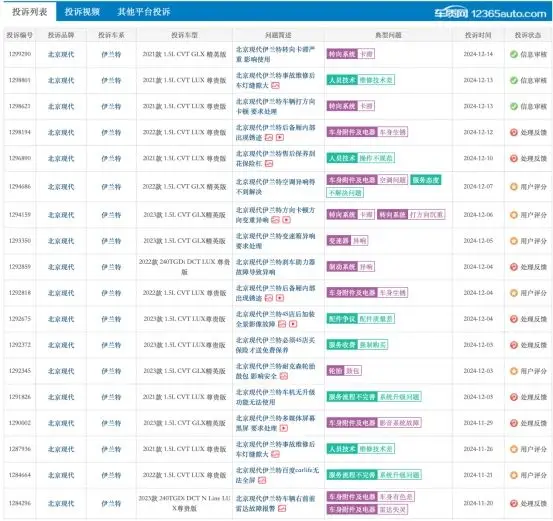Open image icon for 耐克森轮胎鼓包 complaint
Screen dimensions: 553x521
point(284,376)
